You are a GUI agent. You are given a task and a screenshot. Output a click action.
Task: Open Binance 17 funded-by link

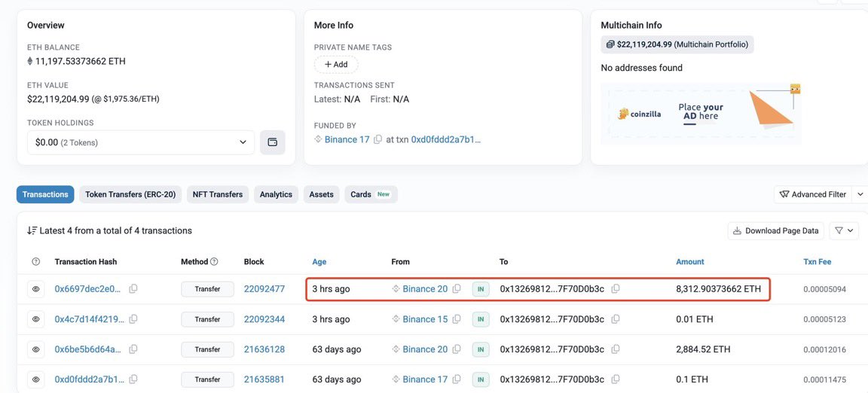[x=347, y=139]
